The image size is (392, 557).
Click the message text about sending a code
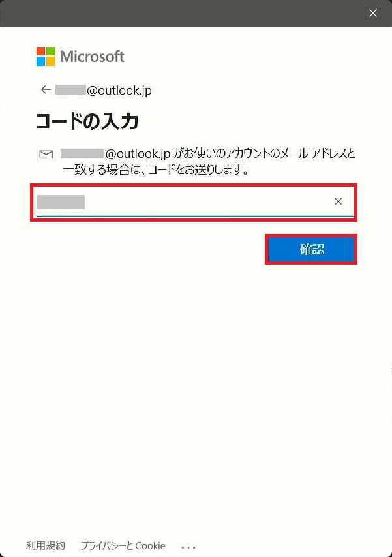click(209, 161)
